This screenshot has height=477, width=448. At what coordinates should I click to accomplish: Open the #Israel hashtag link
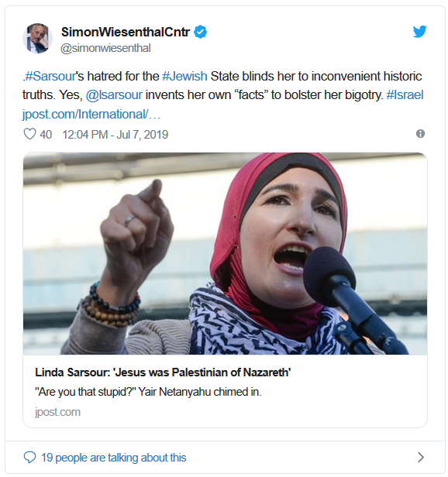pos(405,95)
